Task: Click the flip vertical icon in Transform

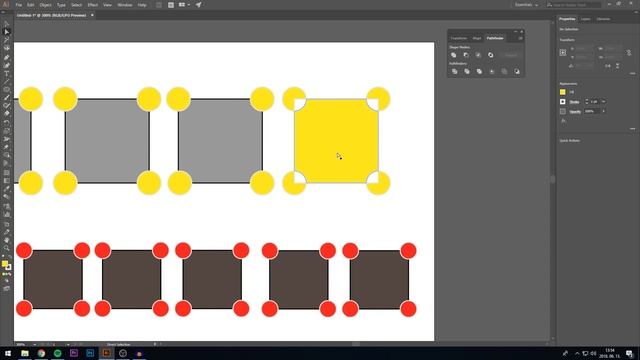Action: (617, 66)
